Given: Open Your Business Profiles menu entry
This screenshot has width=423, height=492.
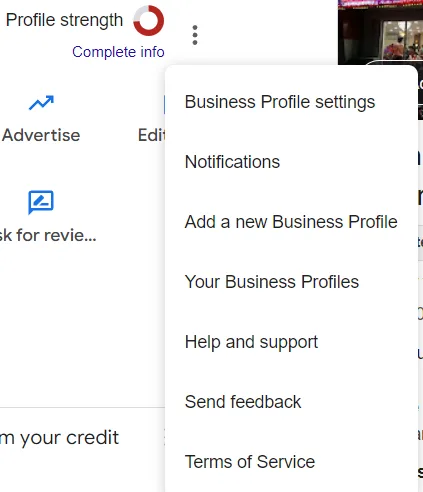Looking at the screenshot, I should (x=291, y=282).
